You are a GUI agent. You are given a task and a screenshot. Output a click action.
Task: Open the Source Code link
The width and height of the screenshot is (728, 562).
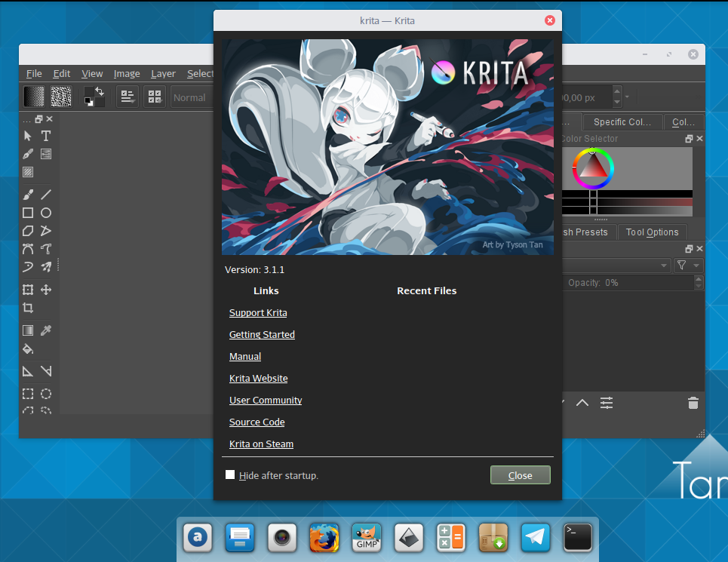click(x=256, y=422)
